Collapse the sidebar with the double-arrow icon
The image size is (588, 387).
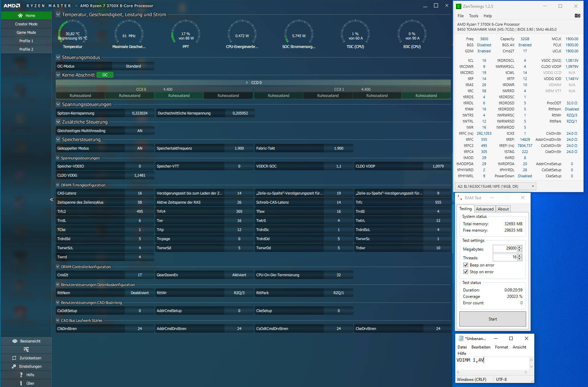coord(52,200)
